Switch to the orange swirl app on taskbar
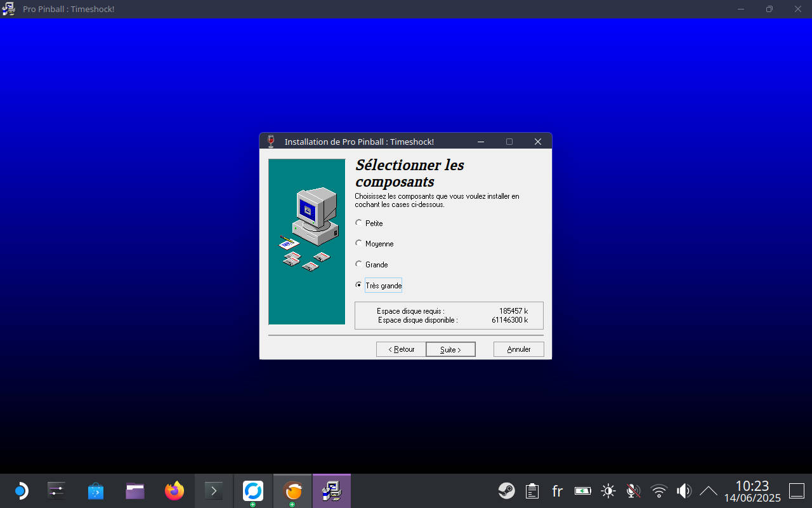The image size is (812, 508). pyautogui.click(x=292, y=491)
